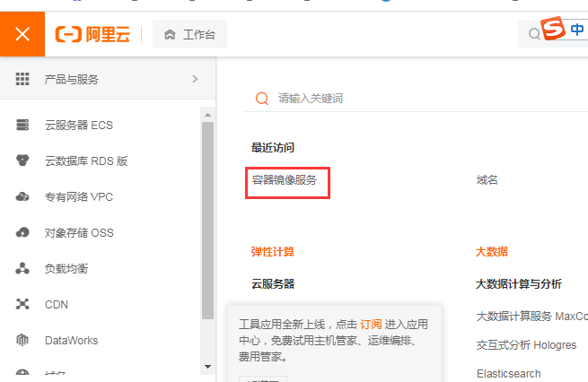Click the DataWorks icon
This screenshot has width=588, height=382.
[x=22, y=340]
